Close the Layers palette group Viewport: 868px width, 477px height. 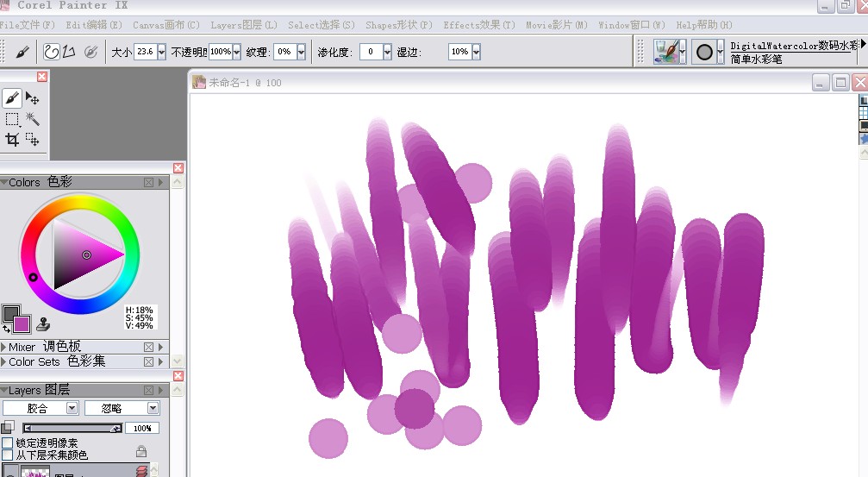178,375
